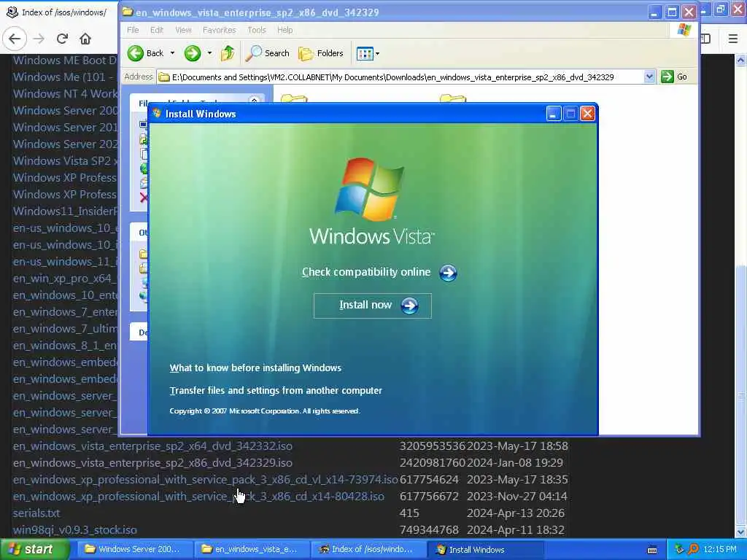Click the 2420981760 file size text
Viewport: 747px width, 560px height.
432,463
